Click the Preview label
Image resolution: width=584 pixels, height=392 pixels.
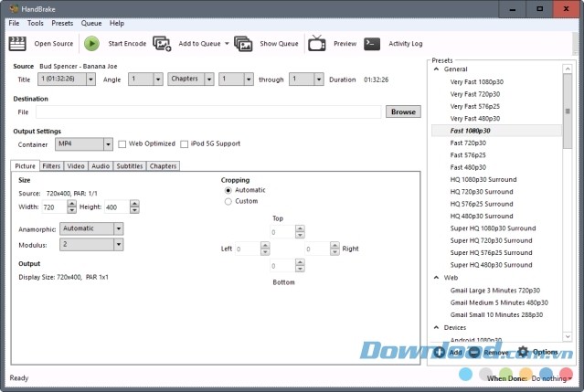pos(345,44)
